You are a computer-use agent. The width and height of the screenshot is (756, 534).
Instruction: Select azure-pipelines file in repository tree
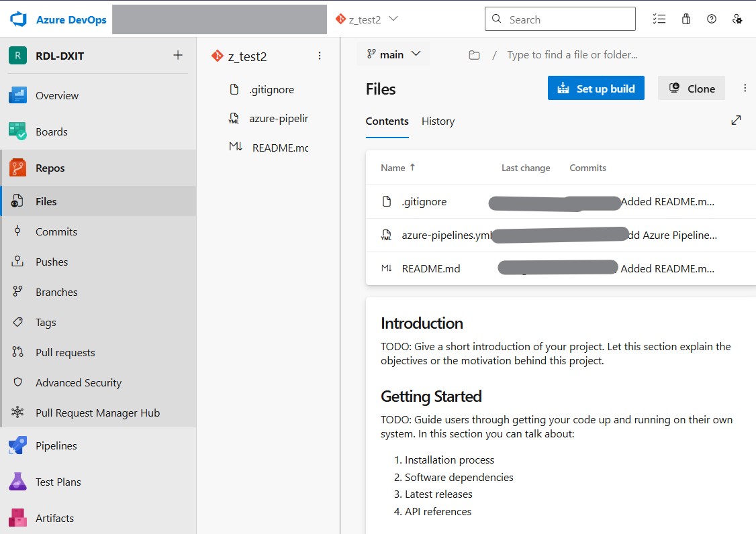pyautogui.click(x=278, y=119)
